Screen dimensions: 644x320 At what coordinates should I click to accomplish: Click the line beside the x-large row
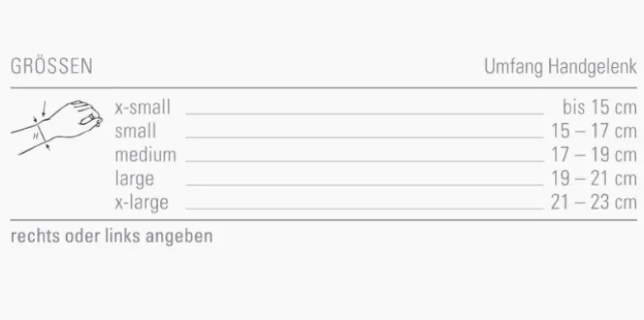tap(364, 209)
